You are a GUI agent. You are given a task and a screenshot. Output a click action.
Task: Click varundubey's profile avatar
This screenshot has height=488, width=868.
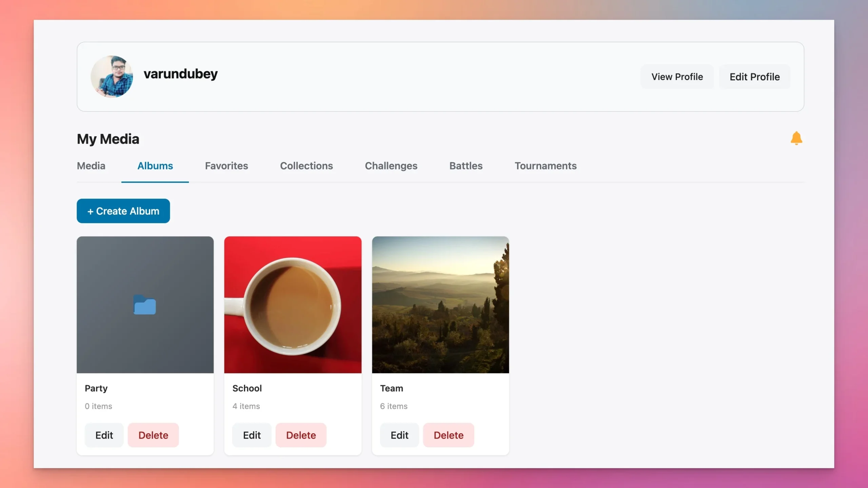pyautogui.click(x=112, y=77)
